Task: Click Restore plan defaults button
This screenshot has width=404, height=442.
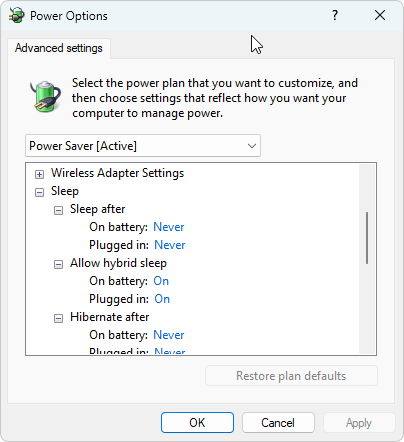Action: [291, 376]
